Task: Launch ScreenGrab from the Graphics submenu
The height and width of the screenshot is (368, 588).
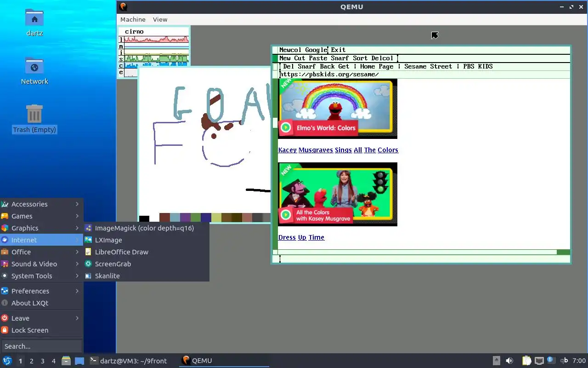Action: pos(146,264)
